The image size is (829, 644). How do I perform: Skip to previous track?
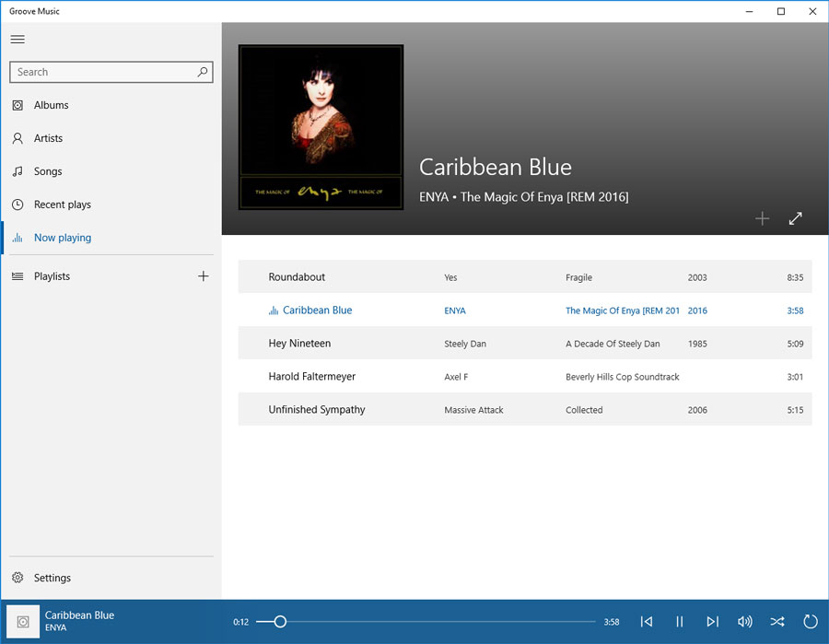coord(646,621)
